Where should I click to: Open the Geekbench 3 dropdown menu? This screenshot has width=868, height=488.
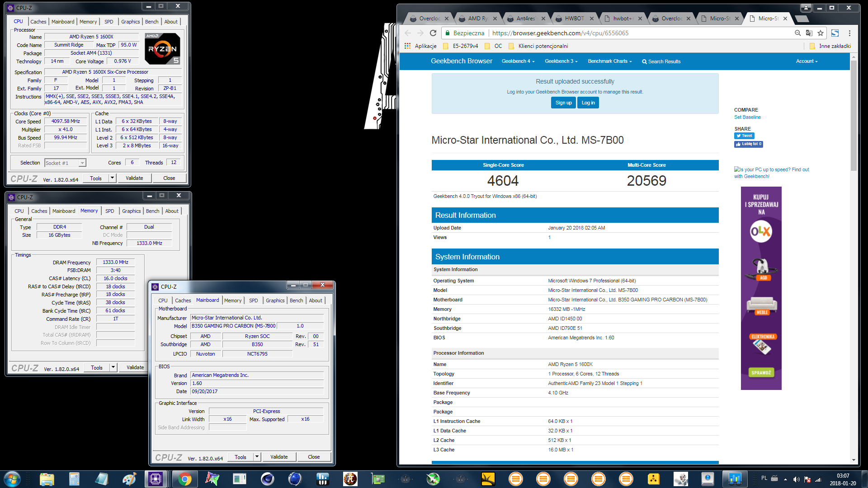(x=561, y=61)
